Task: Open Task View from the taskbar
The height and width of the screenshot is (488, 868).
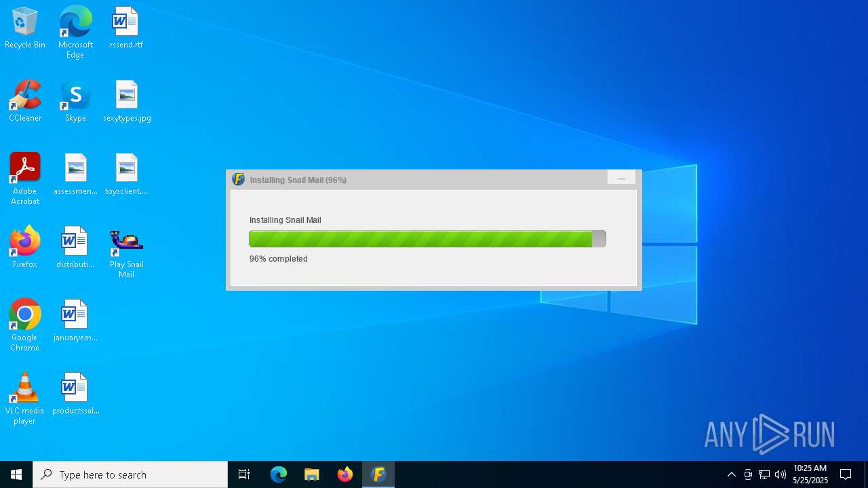Action: (x=244, y=474)
